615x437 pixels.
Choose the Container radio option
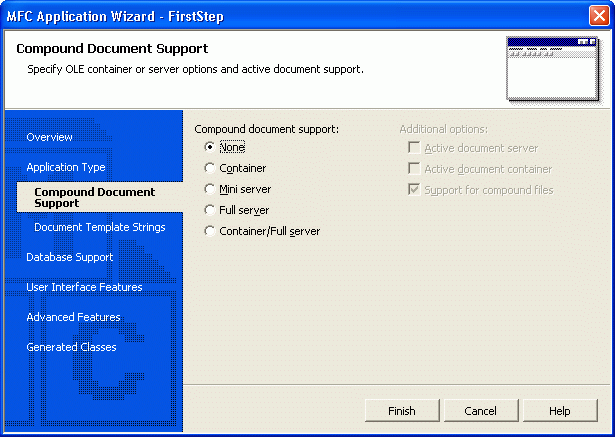point(209,168)
